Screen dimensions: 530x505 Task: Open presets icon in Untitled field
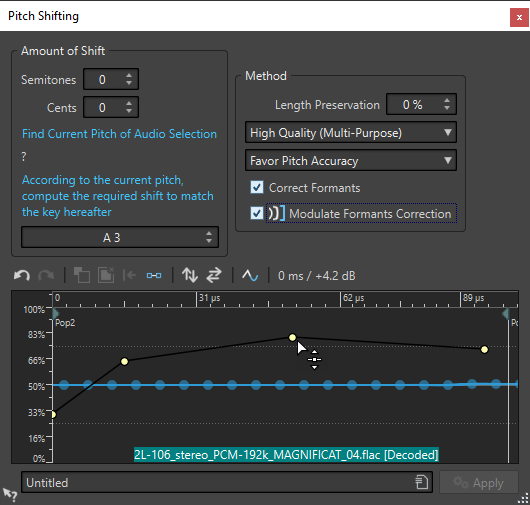[421, 482]
